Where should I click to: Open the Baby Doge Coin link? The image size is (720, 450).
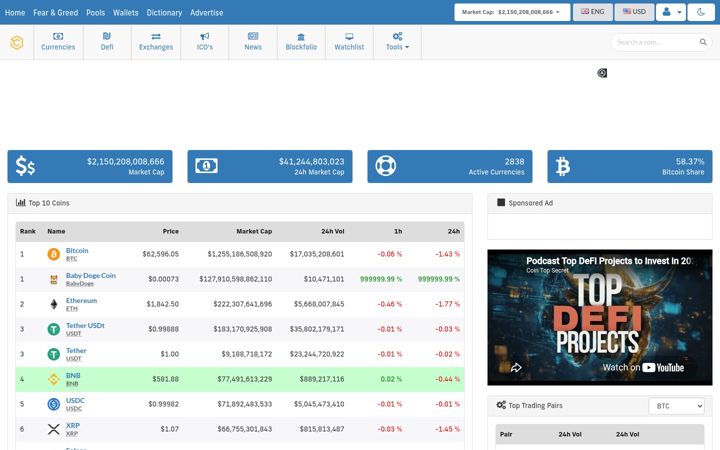coord(90,276)
